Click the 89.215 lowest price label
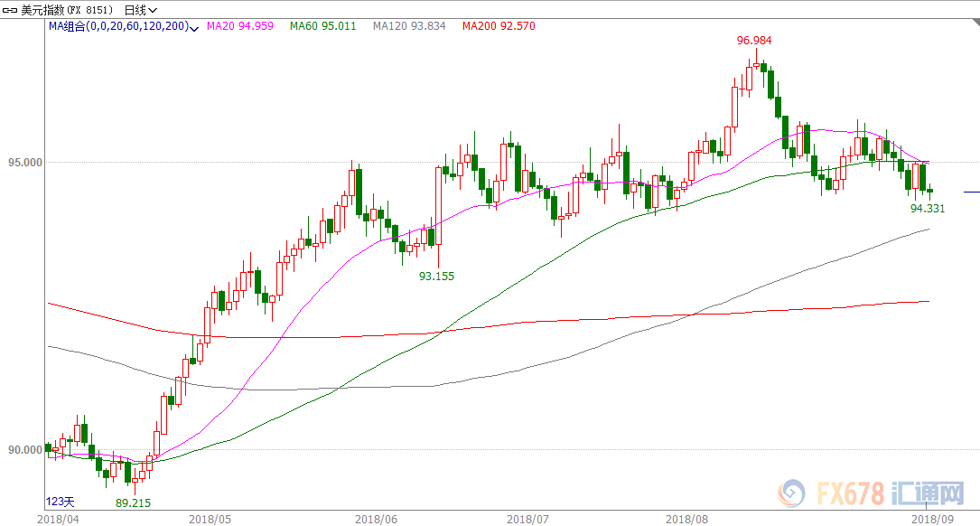This screenshot has height=526, width=980. pos(133,503)
